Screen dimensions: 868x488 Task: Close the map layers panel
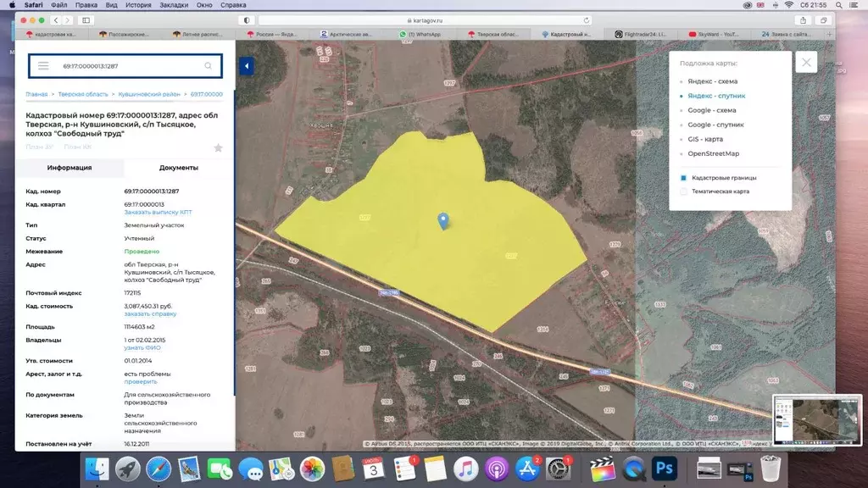tap(806, 62)
